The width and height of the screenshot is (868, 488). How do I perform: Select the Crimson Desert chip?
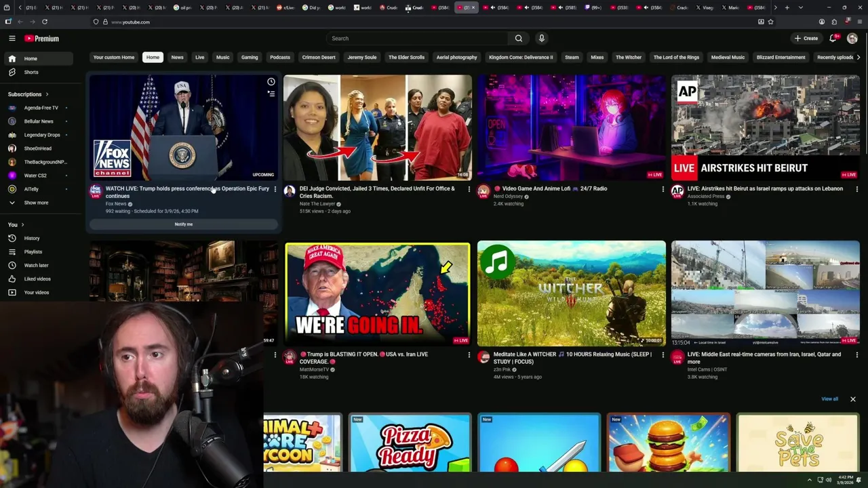point(319,58)
